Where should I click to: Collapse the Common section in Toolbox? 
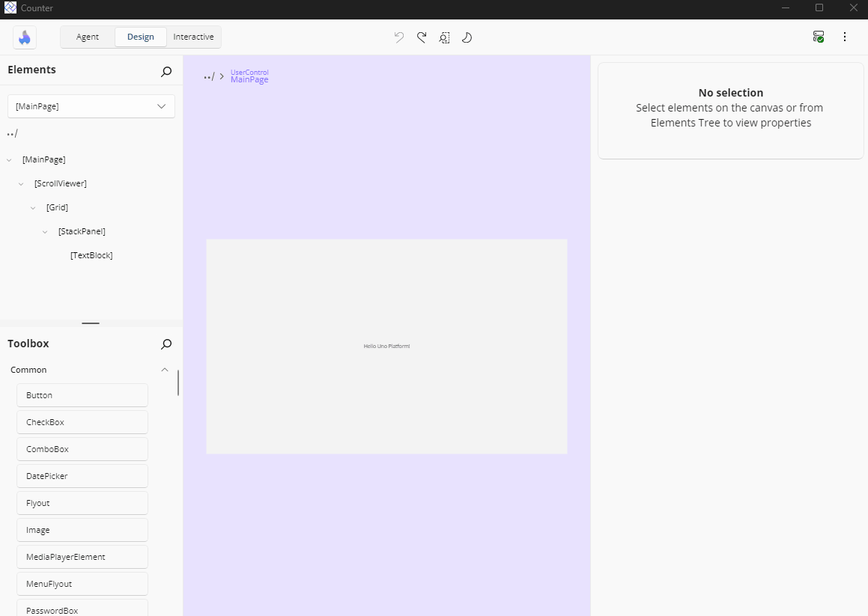164,369
